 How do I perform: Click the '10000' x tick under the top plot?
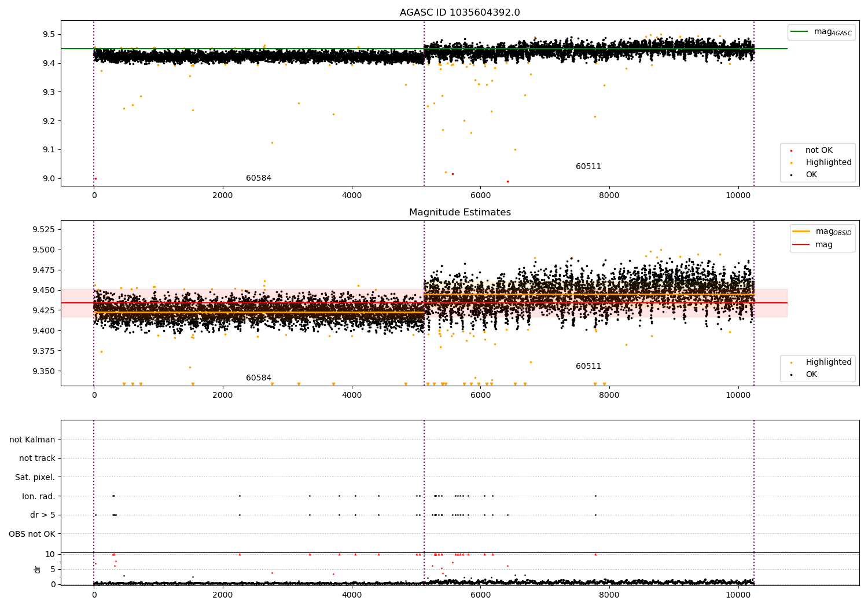(x=738, y=196)
